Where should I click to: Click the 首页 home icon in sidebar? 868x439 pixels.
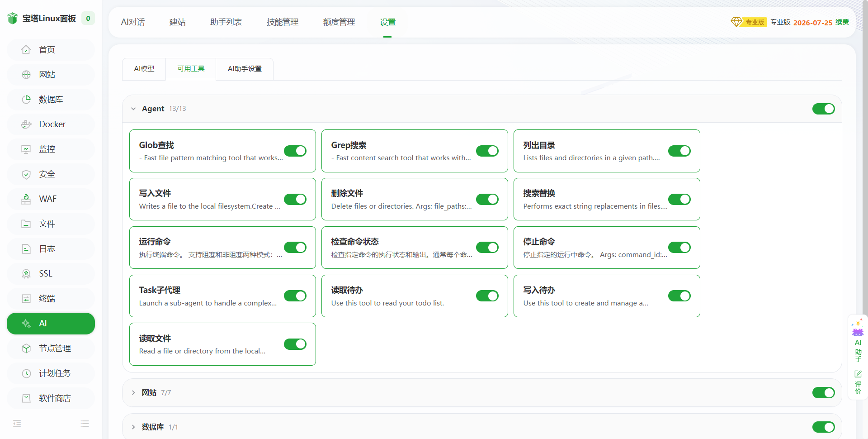click(x=26, y=50)
